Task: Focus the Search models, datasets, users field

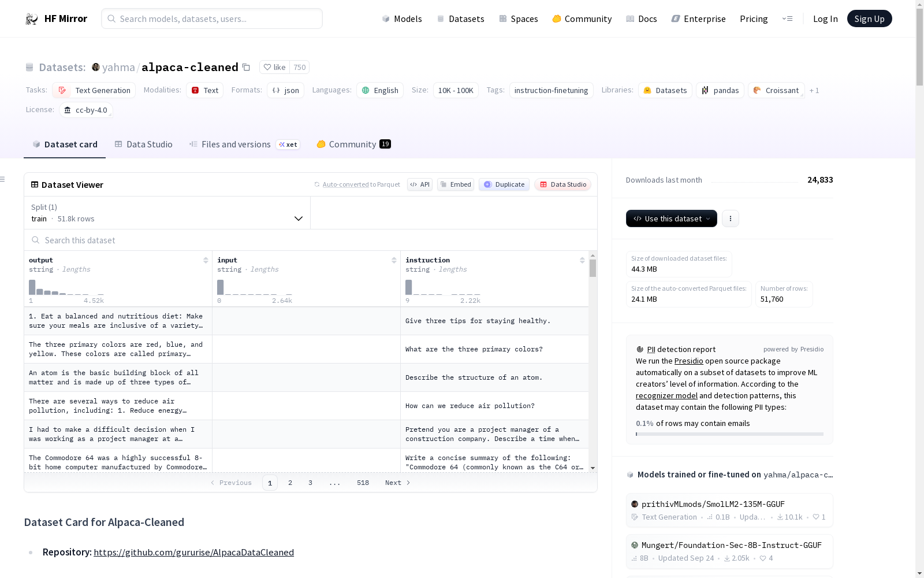Action: click(x=212, y=18)
